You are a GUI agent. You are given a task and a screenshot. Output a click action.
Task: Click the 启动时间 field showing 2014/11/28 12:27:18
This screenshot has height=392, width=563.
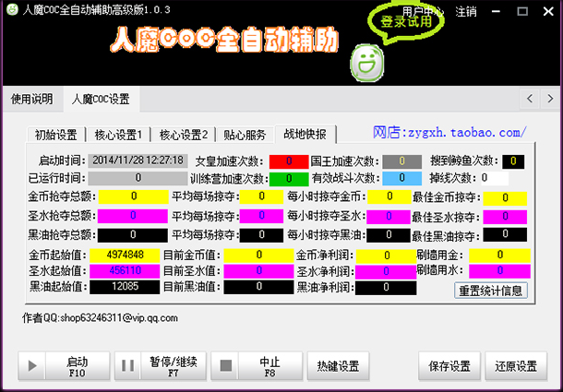coord(138,160)
